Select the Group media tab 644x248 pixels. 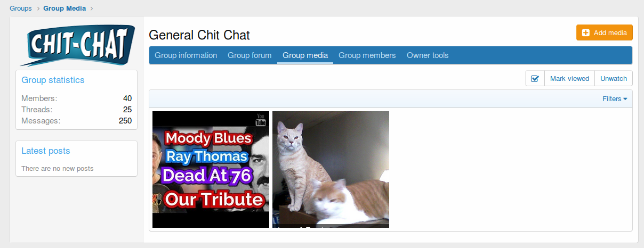tap(305, 55)
